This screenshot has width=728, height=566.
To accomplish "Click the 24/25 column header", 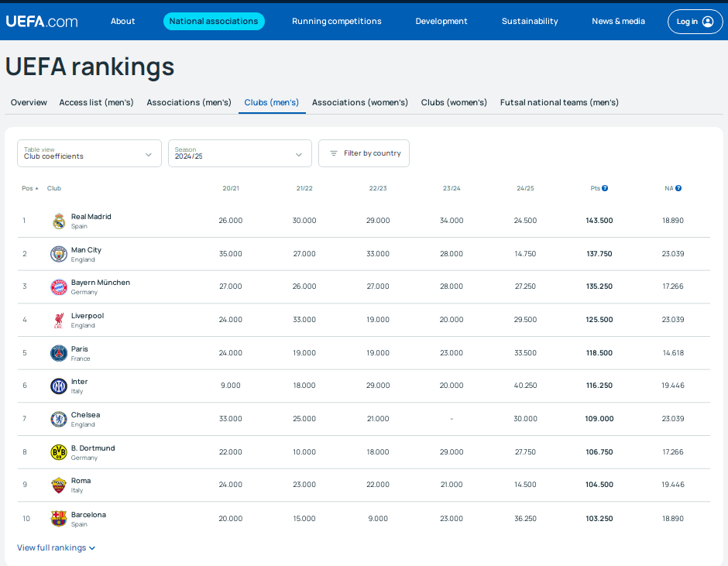I will (526, 188).
